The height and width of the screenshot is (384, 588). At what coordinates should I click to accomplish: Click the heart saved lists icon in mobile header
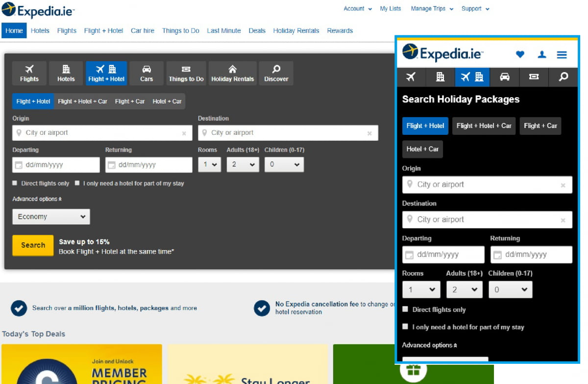(x=520, y=54)
